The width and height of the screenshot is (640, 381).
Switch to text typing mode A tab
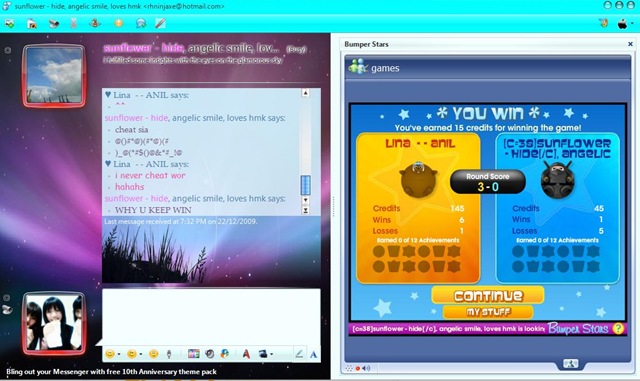pyautogui.click(x=313, y=354)
